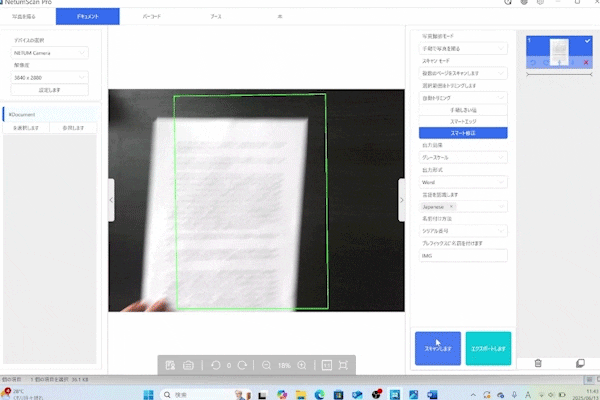Click the fit-to-window icon in bottom toolbar

pos(343,366)
